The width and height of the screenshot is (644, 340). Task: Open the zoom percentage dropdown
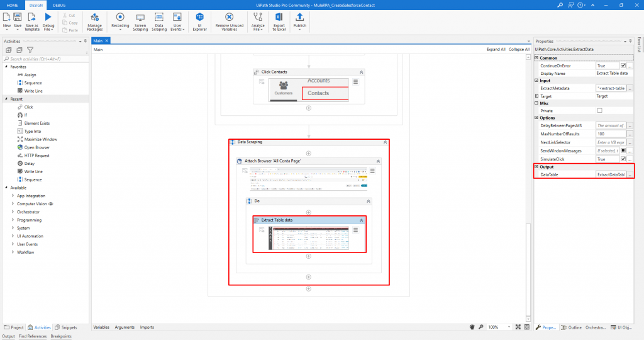[509, 327]
